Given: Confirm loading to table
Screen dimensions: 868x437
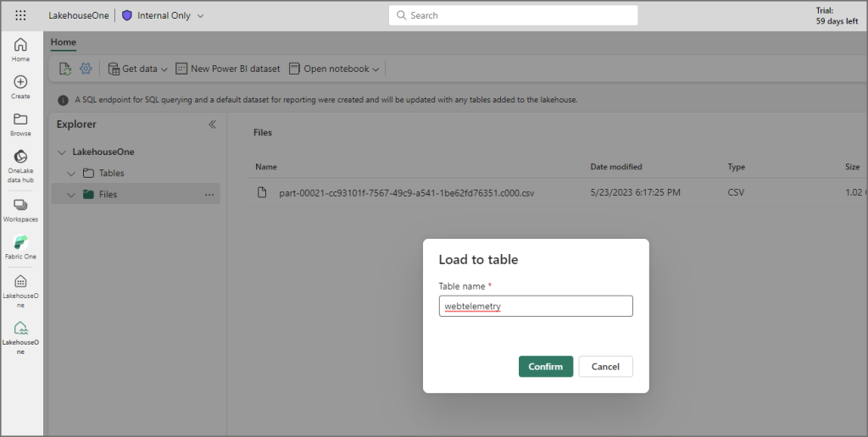Looking at the screenshot, I should (x=546, y=366).
